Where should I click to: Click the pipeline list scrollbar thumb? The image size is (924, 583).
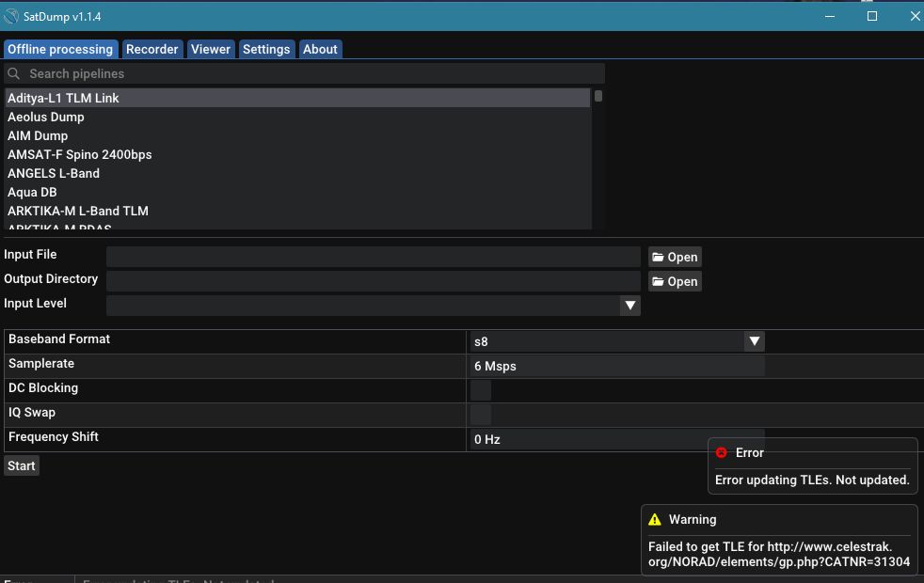coord(598,95)
